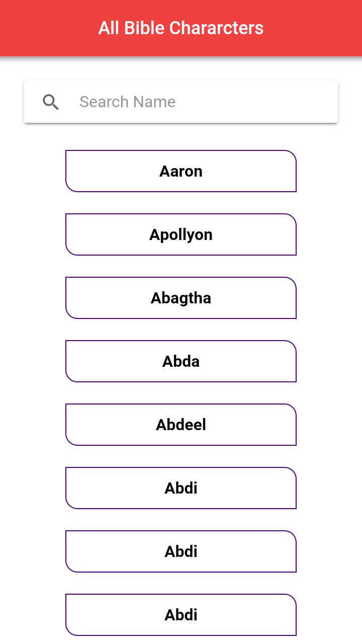The image size is (362, 644).
Task: Tap the last Abdi entry
Action: pos(181,615)
